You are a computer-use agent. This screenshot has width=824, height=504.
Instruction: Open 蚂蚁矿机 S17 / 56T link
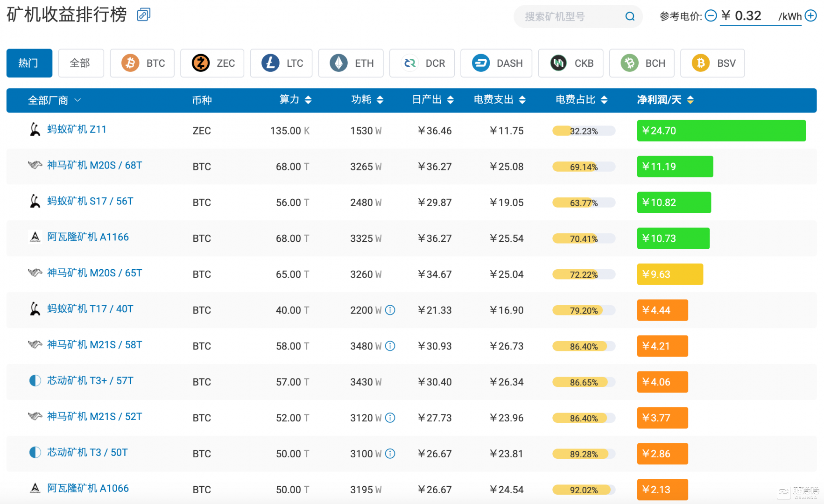(x=90, y=201)
